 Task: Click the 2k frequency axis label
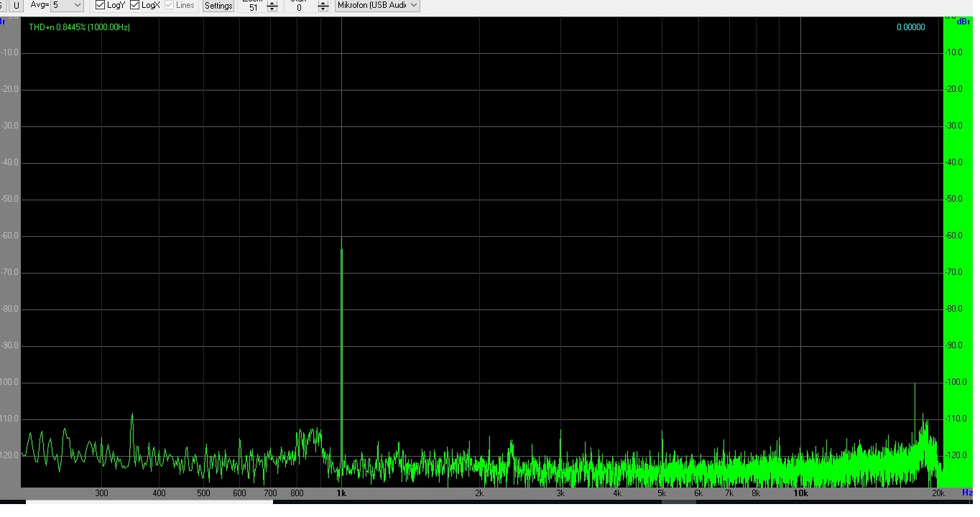click(479, 493)
